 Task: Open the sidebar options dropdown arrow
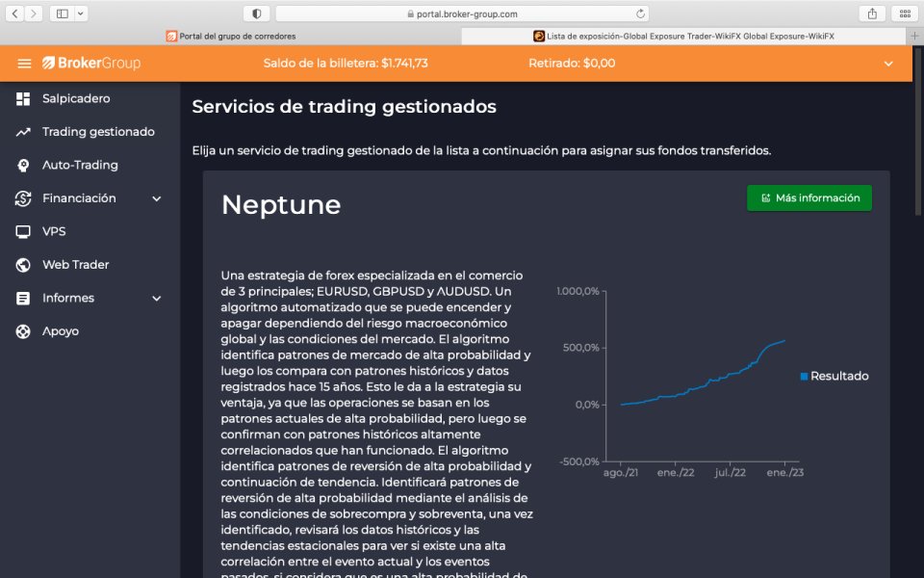coord(81,13)
